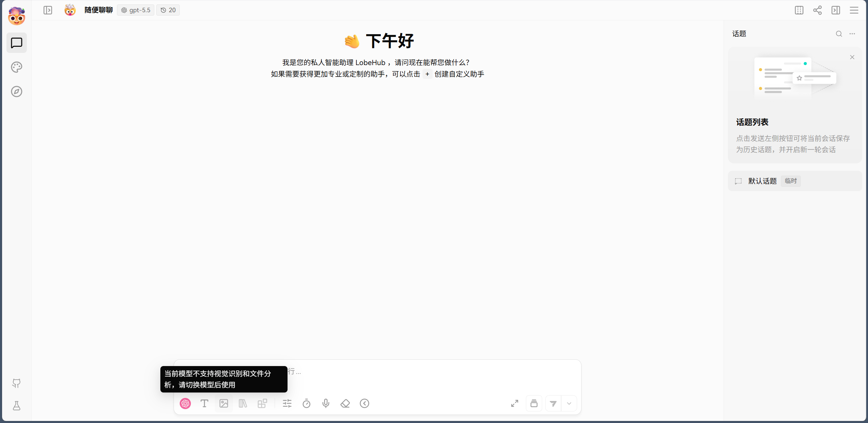Image resolution: width=868 pixels, height=423 pixels.
Task: Search topics with magnifier icon
Action: pos(839,34)
